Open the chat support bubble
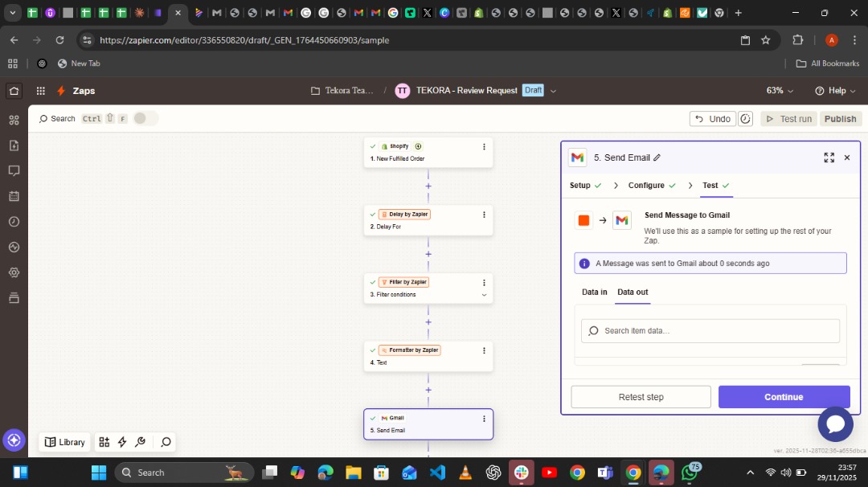 tap(835, 424)
